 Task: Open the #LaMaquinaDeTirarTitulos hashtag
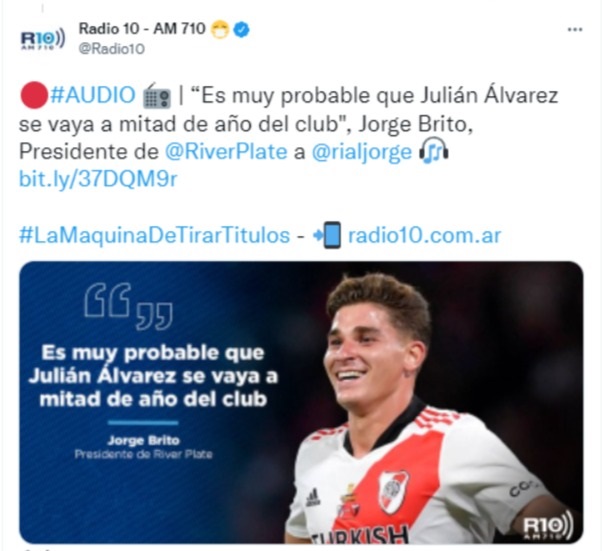(154, 235)
